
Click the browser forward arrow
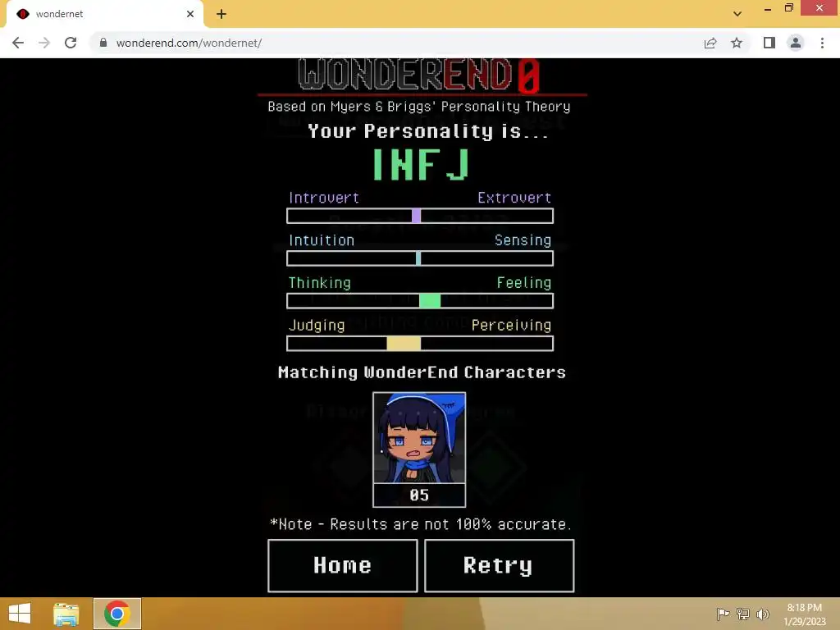(44, 43)
